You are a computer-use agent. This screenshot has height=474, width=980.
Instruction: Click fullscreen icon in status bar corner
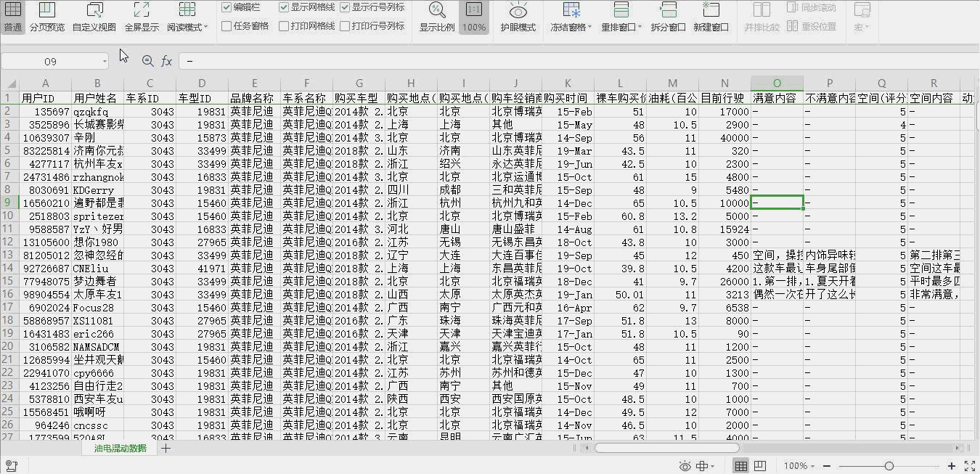(x=969, y=466)
